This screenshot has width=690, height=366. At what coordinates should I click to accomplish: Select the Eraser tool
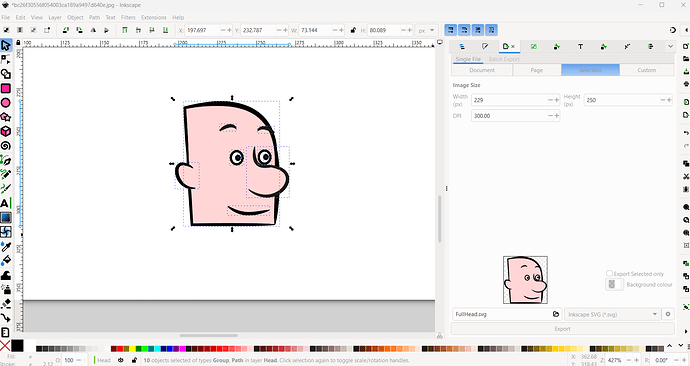(x=6, y=304)
